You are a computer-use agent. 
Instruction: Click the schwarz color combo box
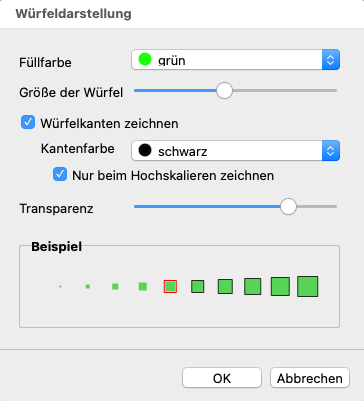[x=236, y=151]
